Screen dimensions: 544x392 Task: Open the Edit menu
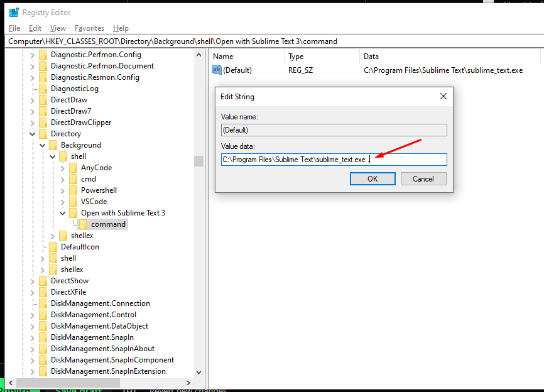coord(35,28)
